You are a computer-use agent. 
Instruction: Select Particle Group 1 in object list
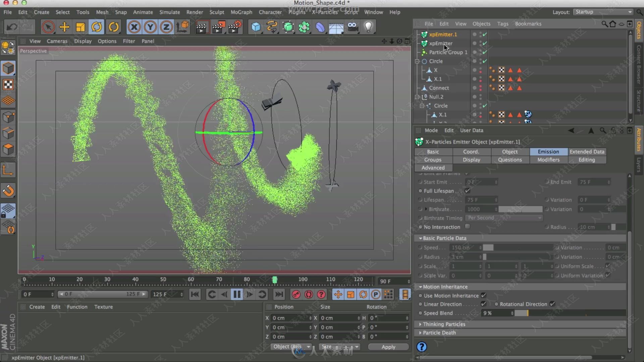448,52
